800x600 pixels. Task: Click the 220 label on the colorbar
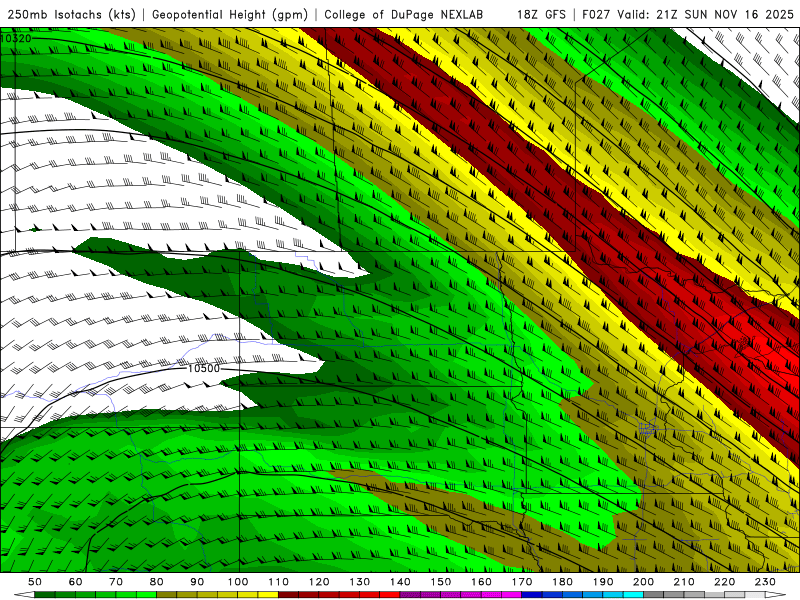pos(724,582)
